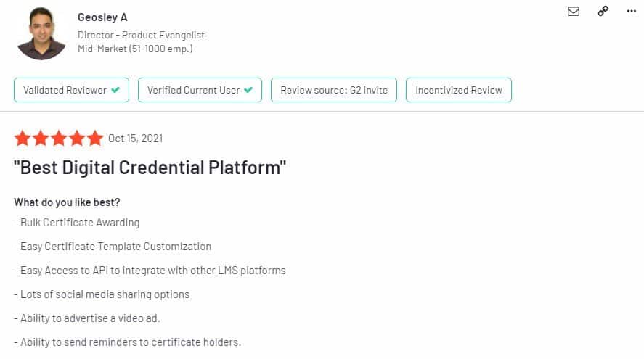Click the fourth orange rating star

pyautogui.click(x=77, y=138)
